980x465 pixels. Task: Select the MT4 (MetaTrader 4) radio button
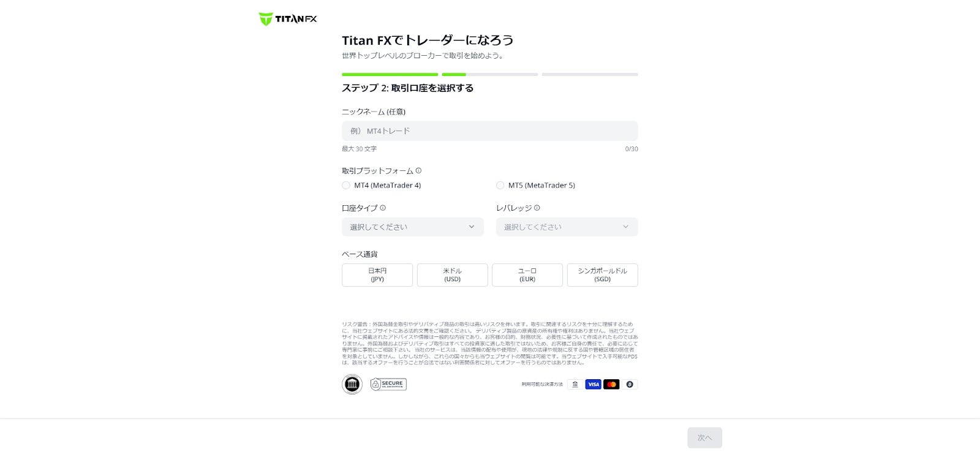point(346,186)
